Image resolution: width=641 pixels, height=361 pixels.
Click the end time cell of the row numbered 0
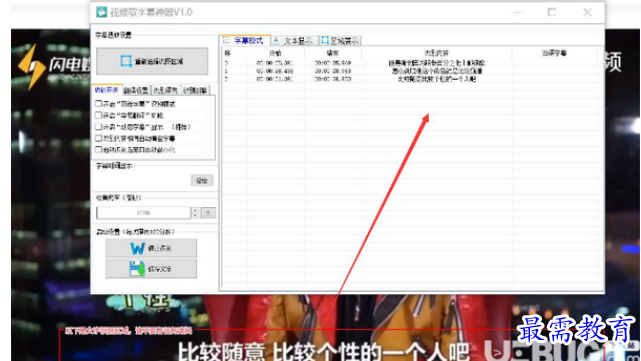coord(333,63)
